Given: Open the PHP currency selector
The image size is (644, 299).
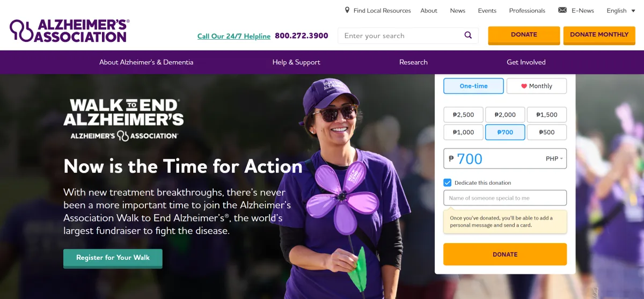Looking at the screenshot, I should click(554, 159).
